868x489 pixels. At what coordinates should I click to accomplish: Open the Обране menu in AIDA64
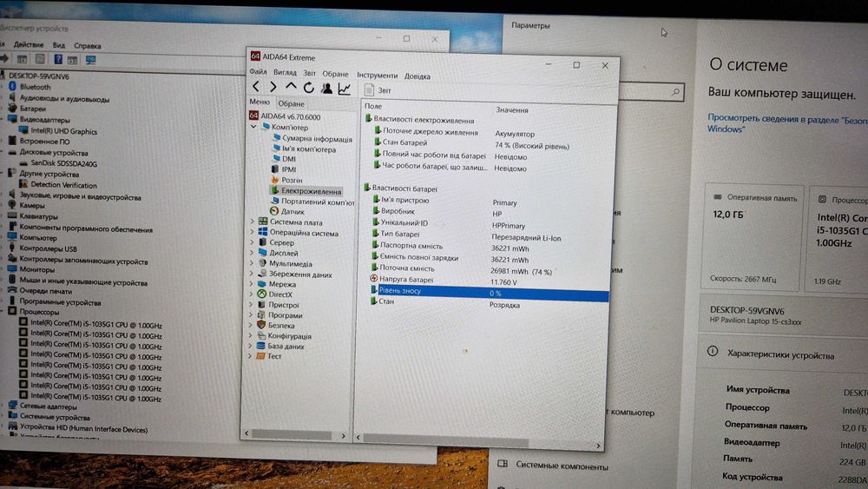335,74
